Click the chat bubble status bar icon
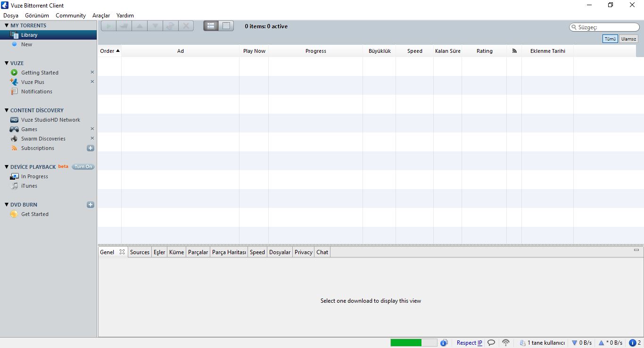The width and height of the screenshot is (644, 348). coord(491,343)
